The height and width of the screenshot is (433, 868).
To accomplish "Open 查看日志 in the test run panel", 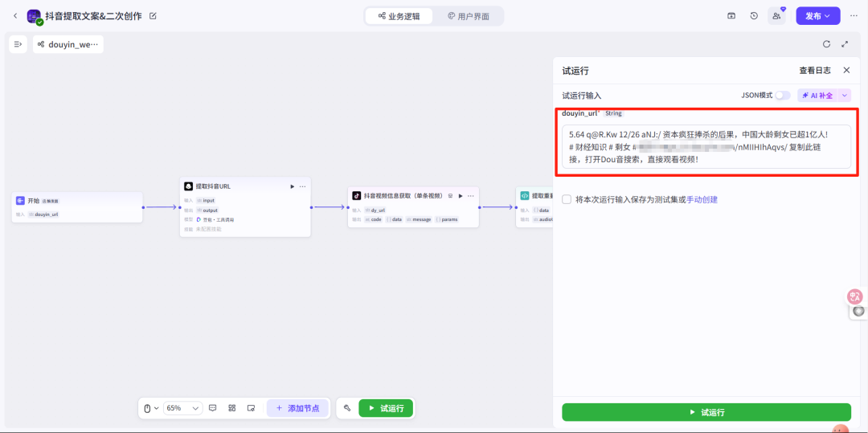I will click(815, 70).
